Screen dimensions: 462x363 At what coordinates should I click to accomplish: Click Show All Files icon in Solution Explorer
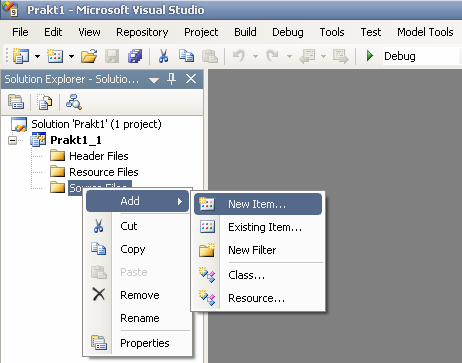click(x=45, y=102)
